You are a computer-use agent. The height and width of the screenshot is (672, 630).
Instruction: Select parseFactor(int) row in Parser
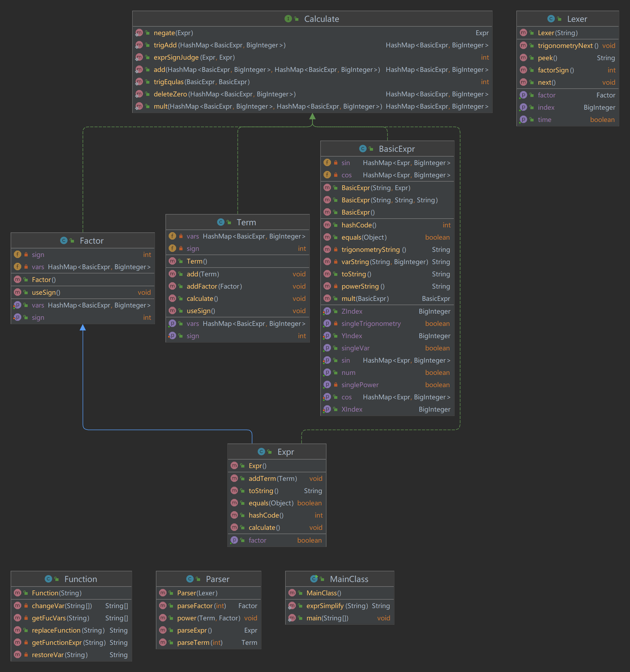[201, 606]
